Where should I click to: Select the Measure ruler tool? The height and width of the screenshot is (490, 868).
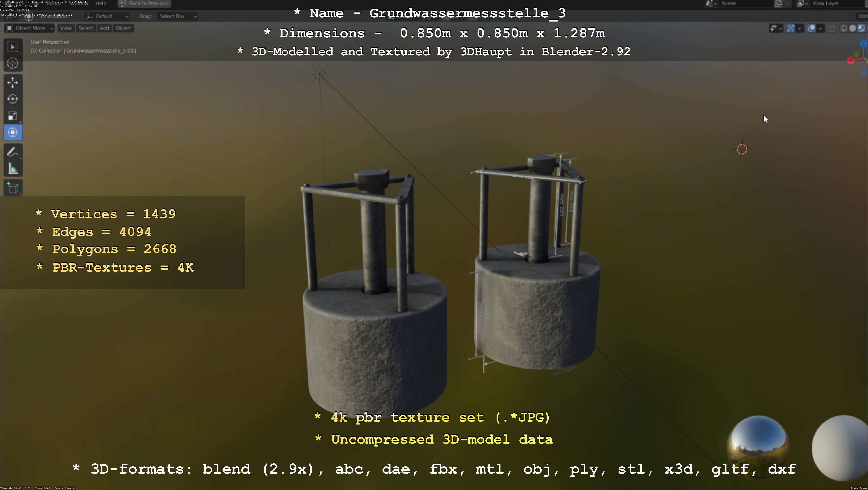(13, 169)
